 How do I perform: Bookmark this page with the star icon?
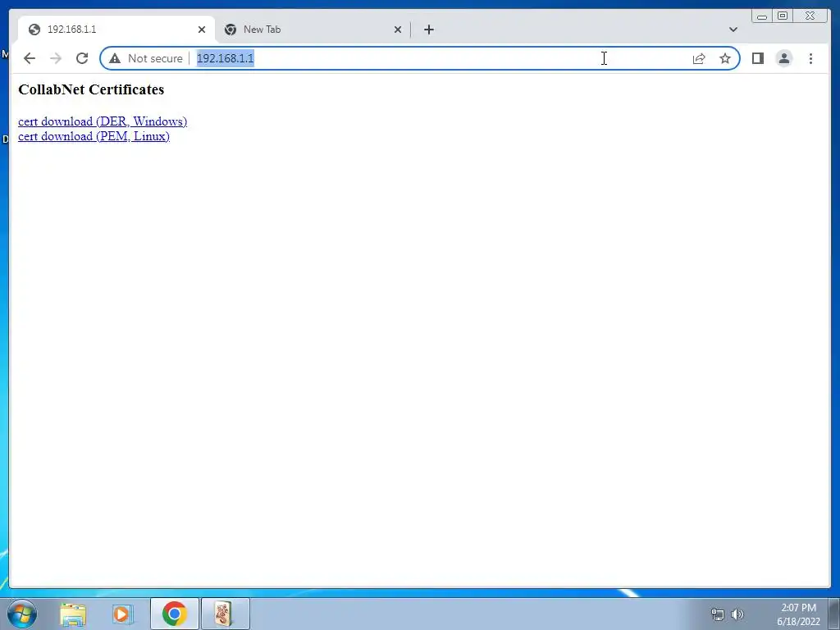coord(725,58)
